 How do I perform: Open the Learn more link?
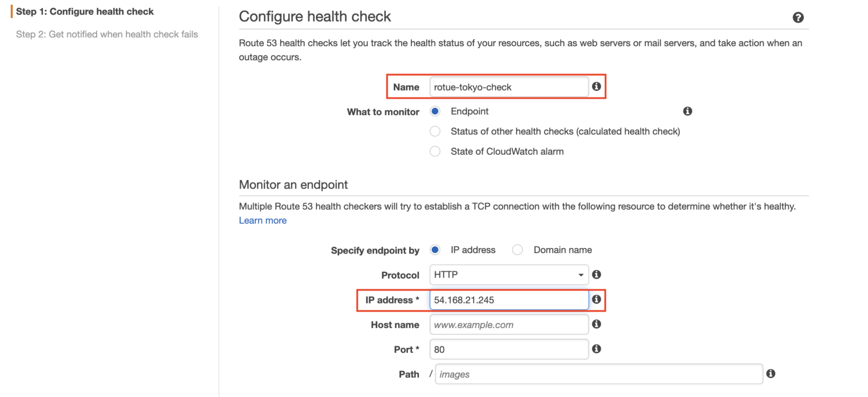tap(262, 220)
